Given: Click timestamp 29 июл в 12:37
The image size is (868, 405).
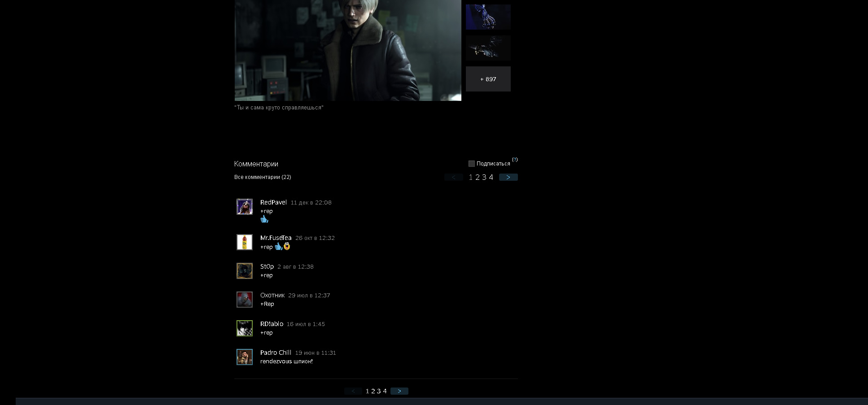Looking at the screenshot, I should (309, 296).
